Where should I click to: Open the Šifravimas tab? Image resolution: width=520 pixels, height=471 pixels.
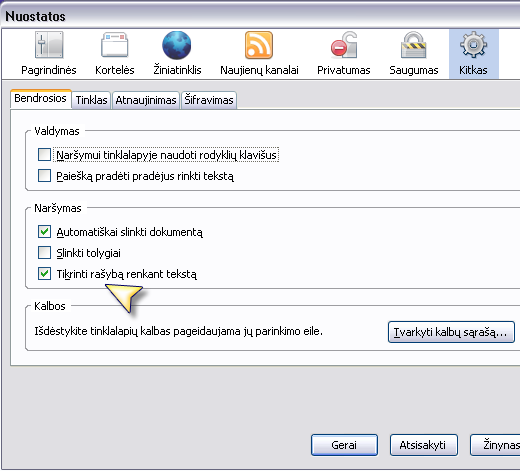209,100
